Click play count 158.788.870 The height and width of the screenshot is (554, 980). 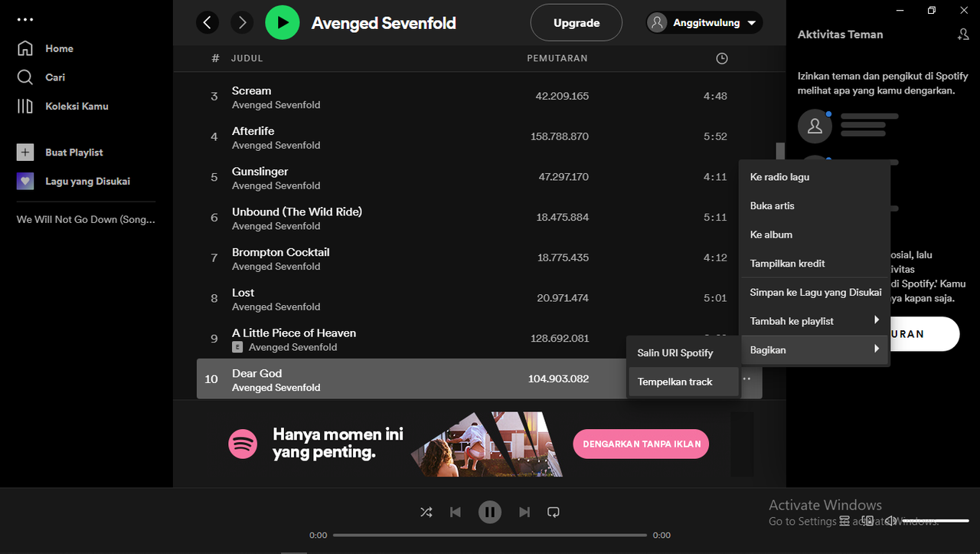tap(560, 136)
